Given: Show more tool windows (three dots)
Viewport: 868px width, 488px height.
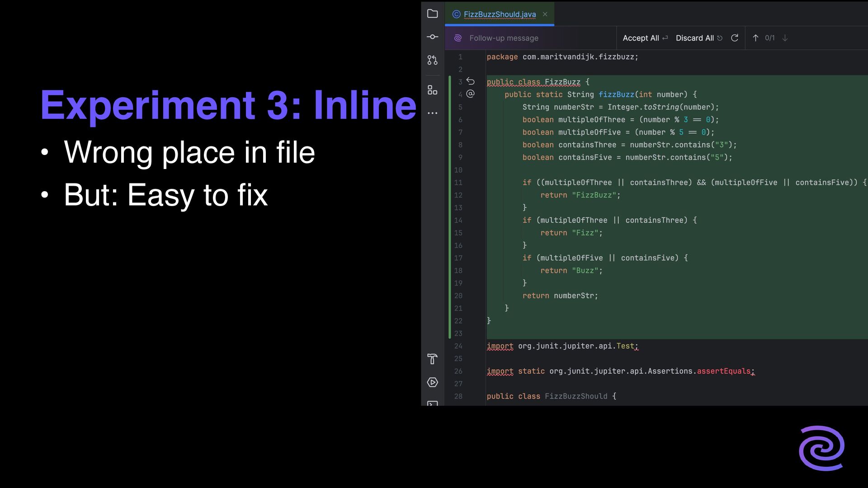Looking at the screenshot, I should coord(432,113).
